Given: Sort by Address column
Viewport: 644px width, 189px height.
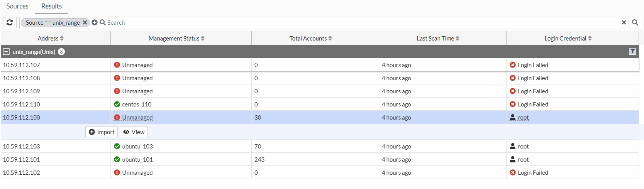Looking at the screenshot, I should 51,38.
